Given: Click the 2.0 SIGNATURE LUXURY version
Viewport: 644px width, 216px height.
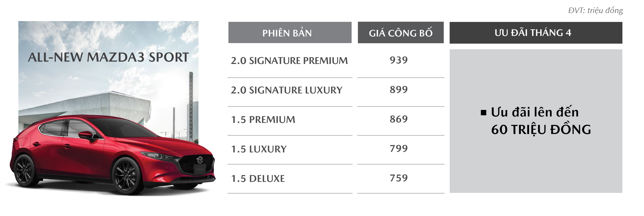Looking at the screenshot, I should click(x=286, y=90).
